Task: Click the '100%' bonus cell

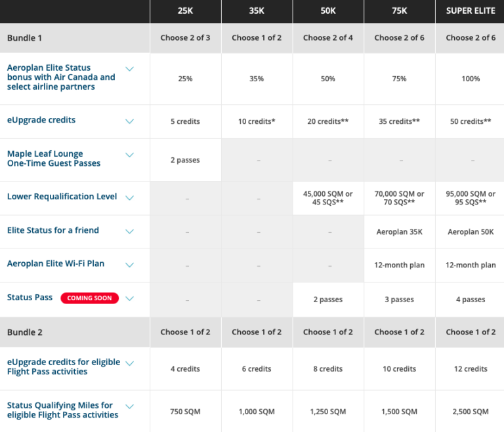Action: pos(471,79)
